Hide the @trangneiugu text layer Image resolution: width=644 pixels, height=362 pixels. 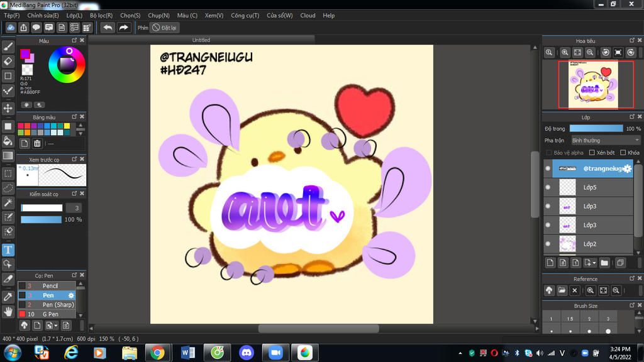coord(548,168)
